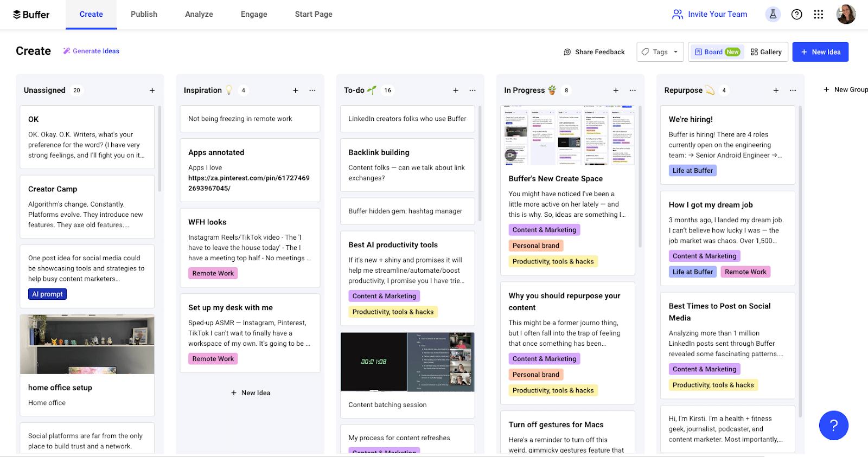This screenshot has width=868, height=457.
Task: Open the home office setup thumbnail image
Action: pyautogui.click(x=87, y=344)
